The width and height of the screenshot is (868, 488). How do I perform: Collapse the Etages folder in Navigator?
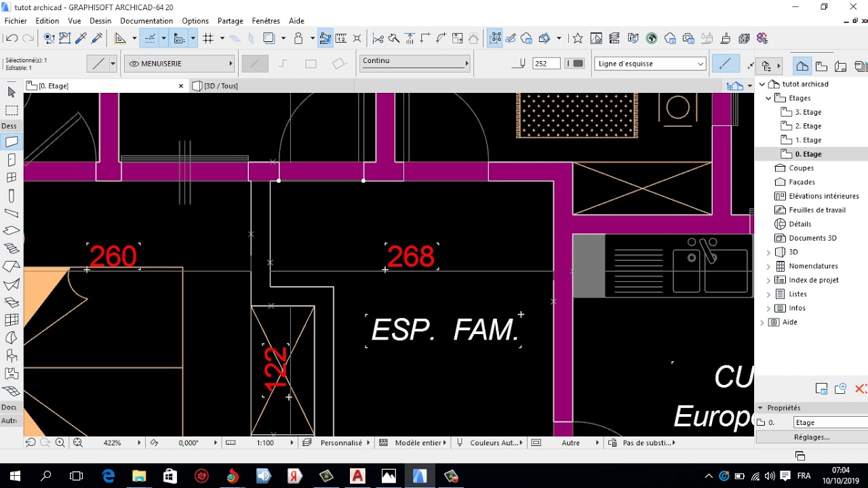click(x=769, y=98)
